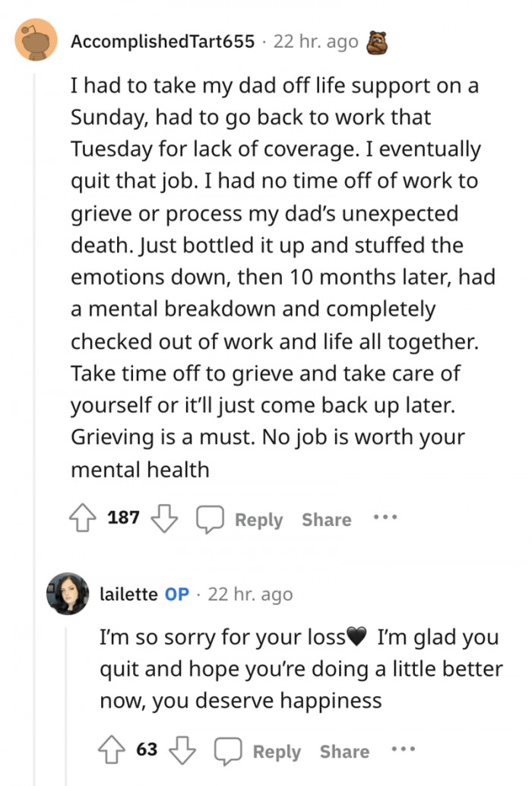Open AccomplishedTart655 username link

163,42
